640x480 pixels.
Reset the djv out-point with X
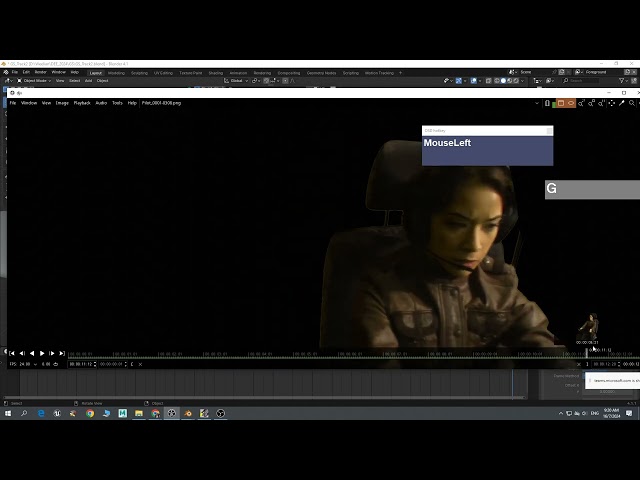[579, 364]
